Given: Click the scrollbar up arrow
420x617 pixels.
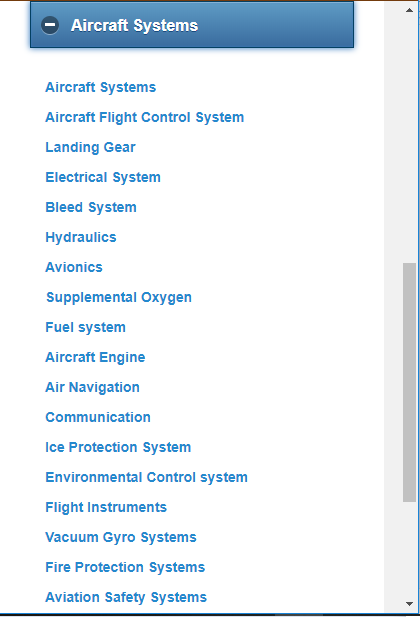Looking at the screenshot, I should click(x=409, y=10).
